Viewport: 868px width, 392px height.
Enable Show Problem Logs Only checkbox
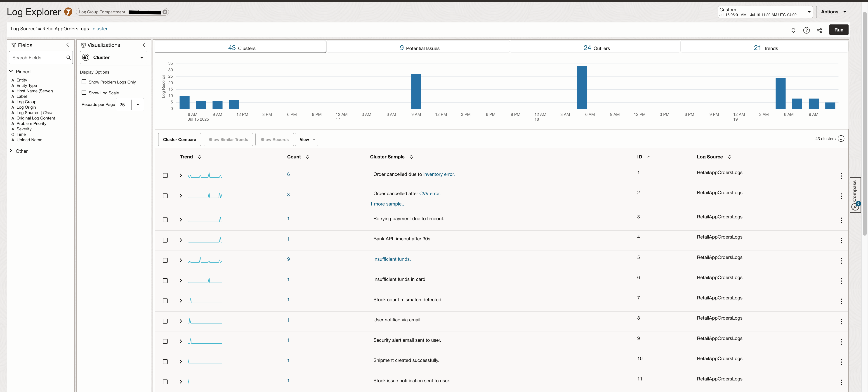(x=84, y=82)
